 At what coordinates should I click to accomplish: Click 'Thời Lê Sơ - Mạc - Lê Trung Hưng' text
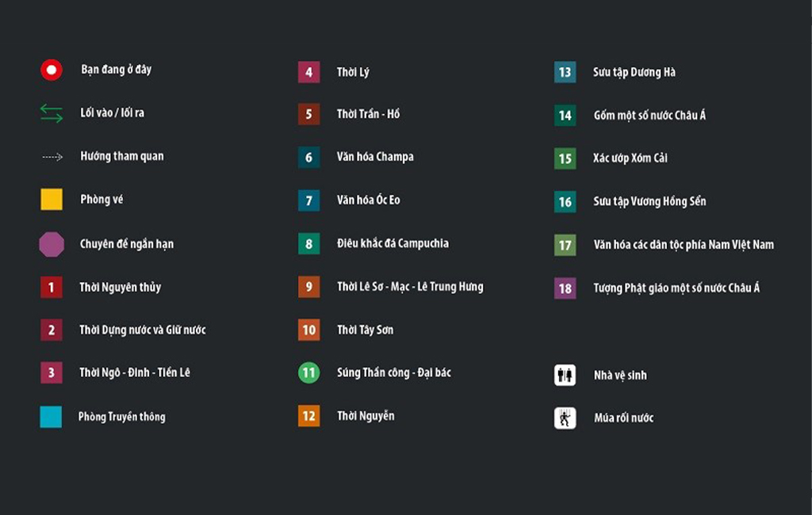(x=410, y=287)
